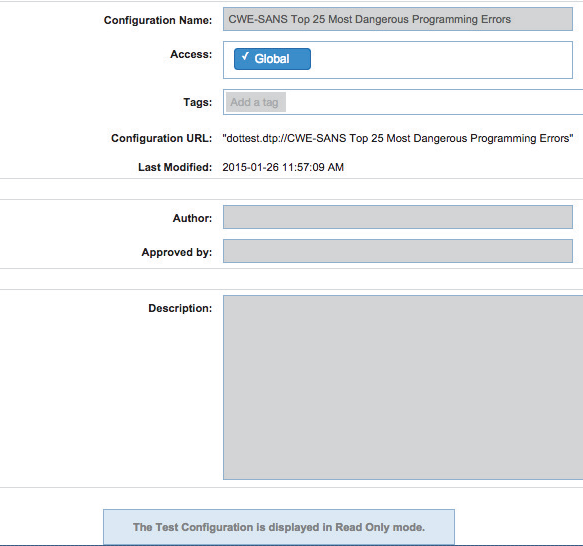Image resolution: width=583 pixels, height=546 pixels.
Task: Click the empty space in the Tags box
Action: coord(433,102)
